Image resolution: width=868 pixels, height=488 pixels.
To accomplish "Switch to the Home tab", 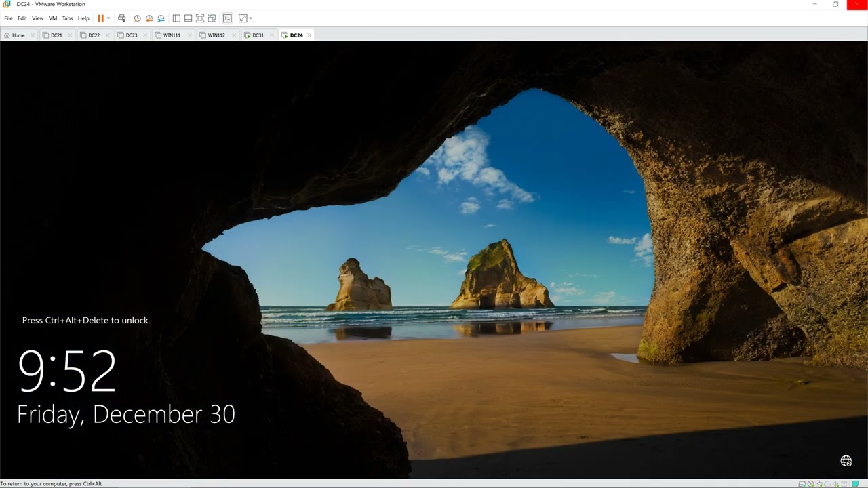I will (18, 35).
